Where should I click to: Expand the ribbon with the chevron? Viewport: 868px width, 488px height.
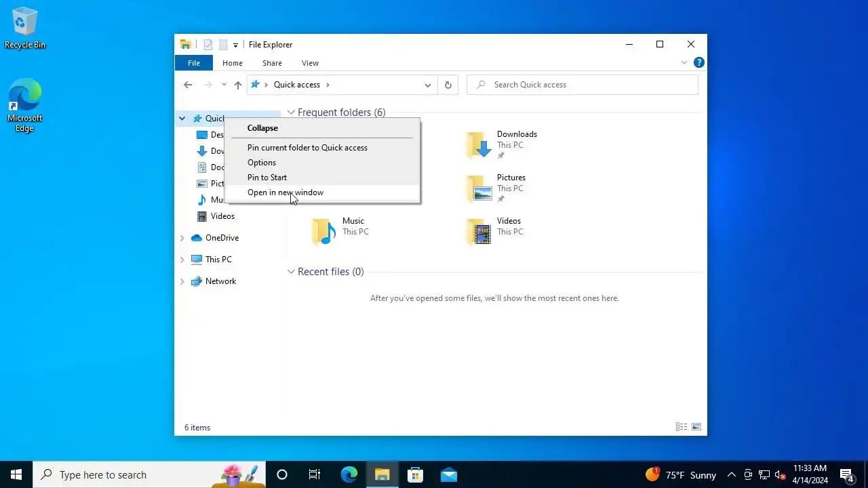pyautogui.click(x=684, y=63)
